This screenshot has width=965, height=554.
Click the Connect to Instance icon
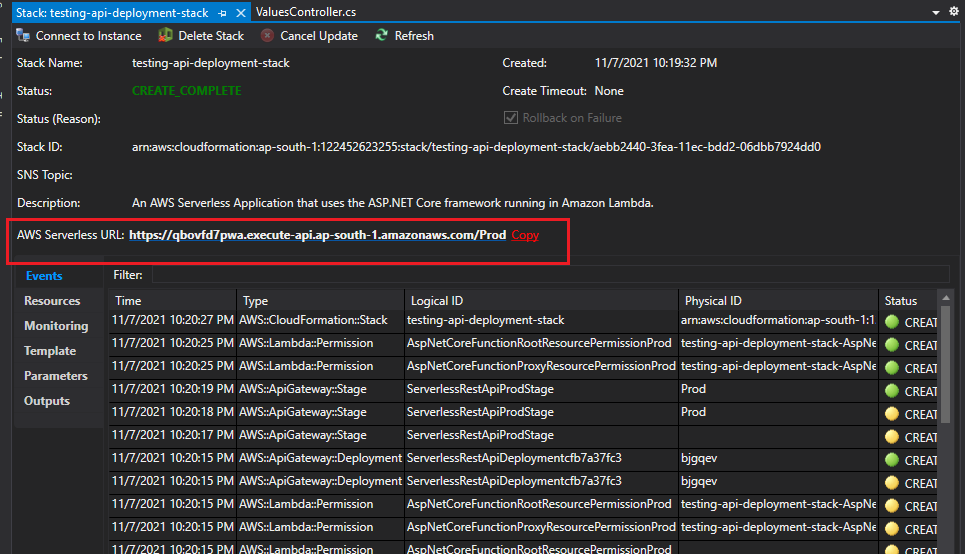[23, 36]
